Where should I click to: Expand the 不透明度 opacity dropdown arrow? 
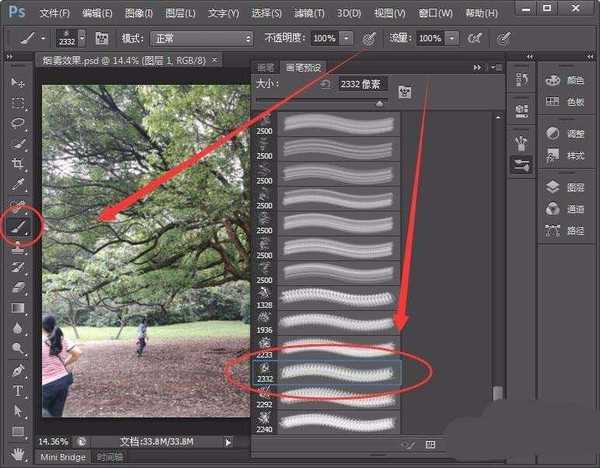point(346,38)
